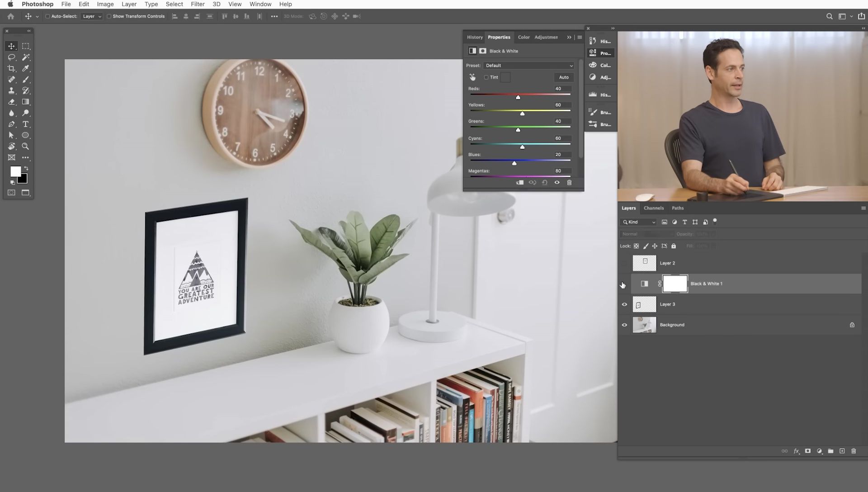Click the on-image adjustment hand tool
The height and width of the screenshot is (492, 868).
click(x=472, y=77)
